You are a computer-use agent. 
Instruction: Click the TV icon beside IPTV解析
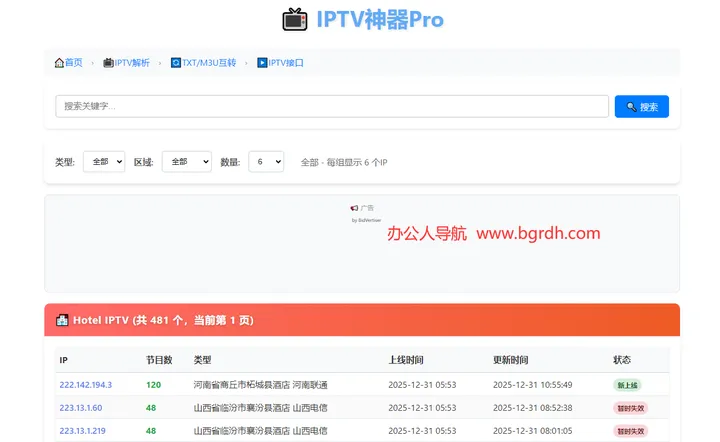tap(108, 62)
